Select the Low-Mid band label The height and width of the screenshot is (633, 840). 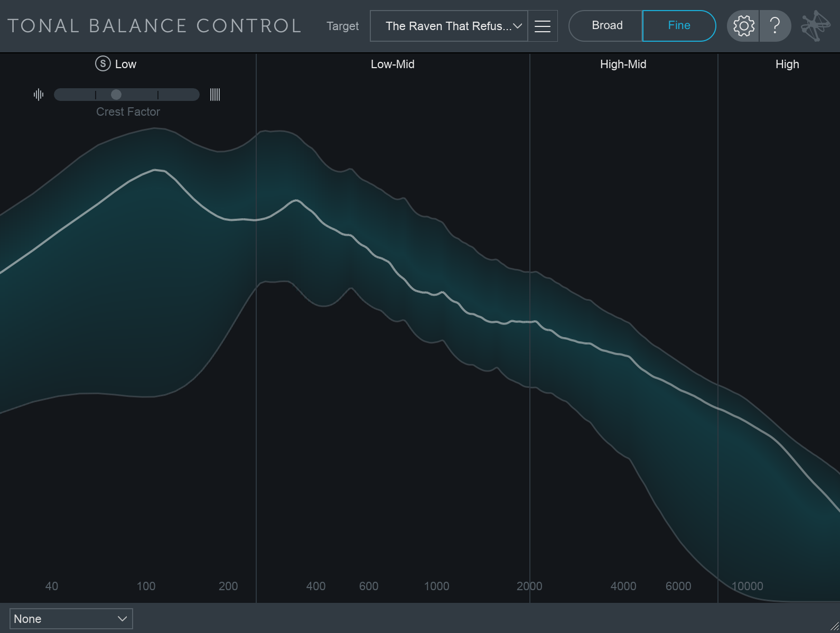393,64
